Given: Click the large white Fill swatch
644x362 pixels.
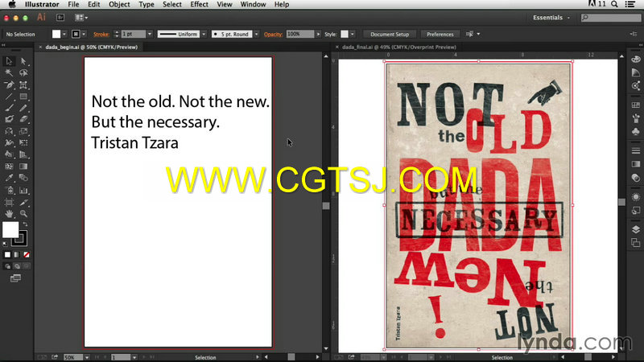Looking at the screenshot, I should (x=10, y=229).
